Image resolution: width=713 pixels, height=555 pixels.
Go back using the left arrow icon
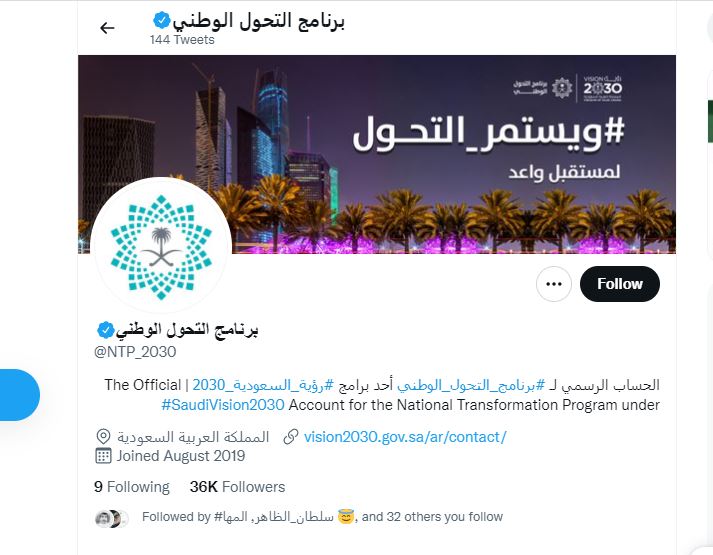(x=107, y=28)
